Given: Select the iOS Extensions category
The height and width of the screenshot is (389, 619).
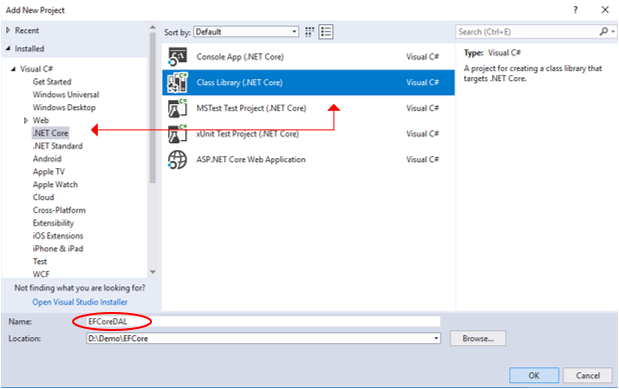Looking at the screenshot, I should click(x=58, y=236).
